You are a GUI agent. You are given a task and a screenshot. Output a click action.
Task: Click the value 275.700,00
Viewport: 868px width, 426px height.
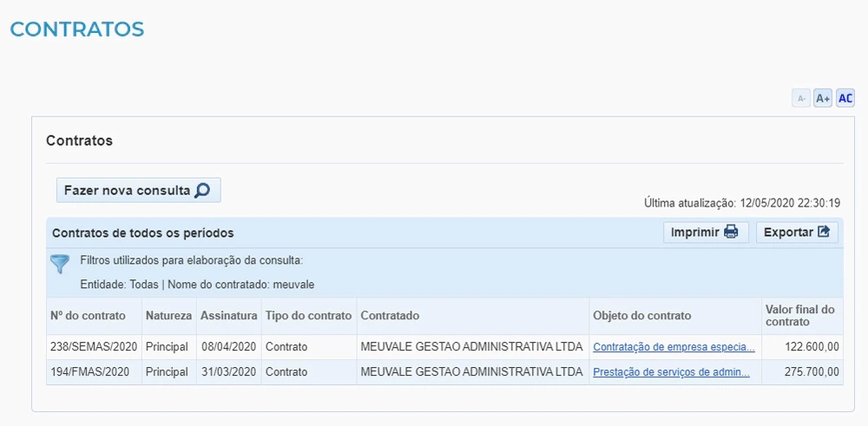812,372
